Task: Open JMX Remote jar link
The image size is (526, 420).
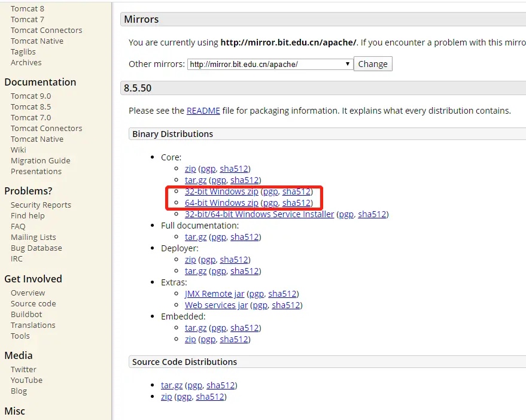Action: (x=214, y=294)
